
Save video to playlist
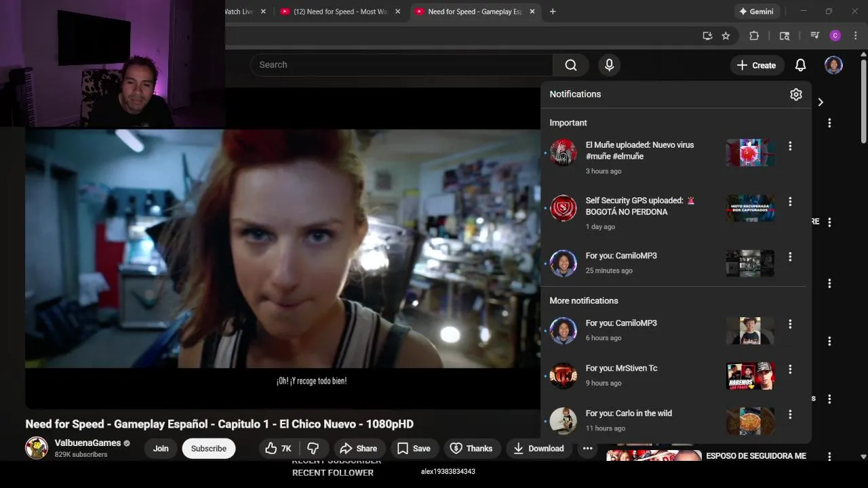(x=414, y=448)
